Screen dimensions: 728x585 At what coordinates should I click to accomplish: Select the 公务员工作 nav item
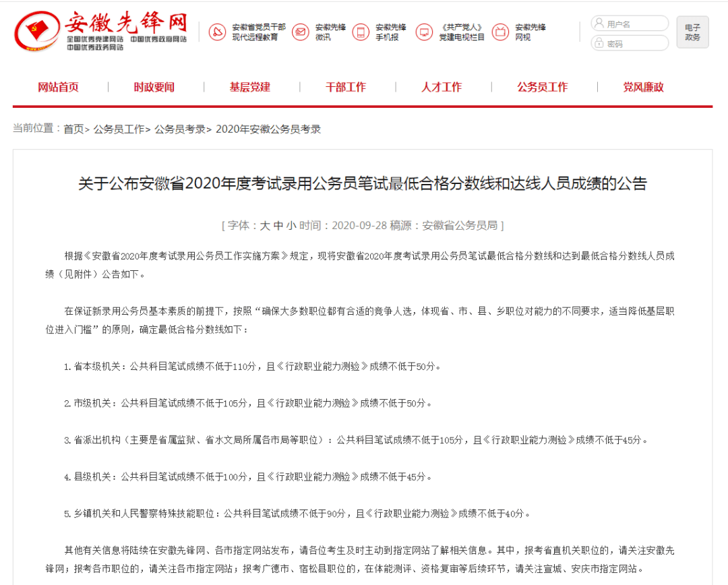tap(543, 87)
